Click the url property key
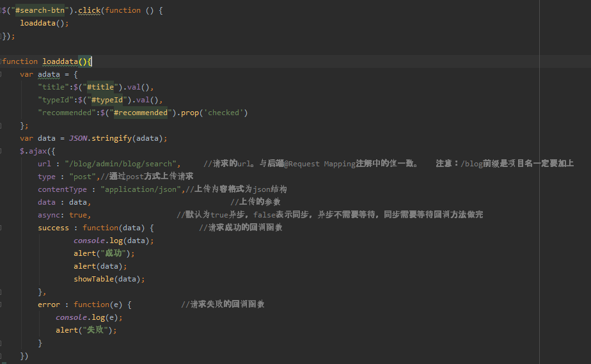 point(44,164)
